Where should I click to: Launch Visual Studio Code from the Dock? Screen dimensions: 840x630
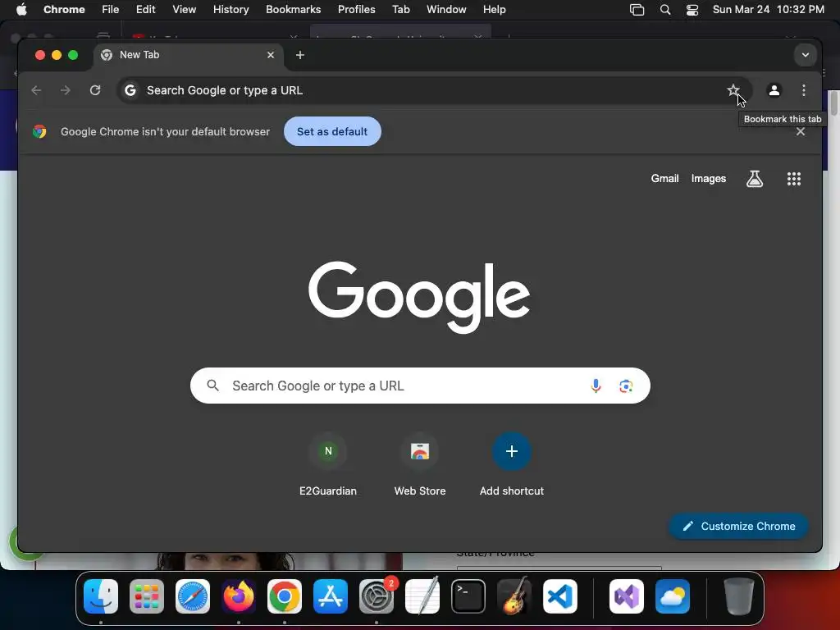coord(559,596)
